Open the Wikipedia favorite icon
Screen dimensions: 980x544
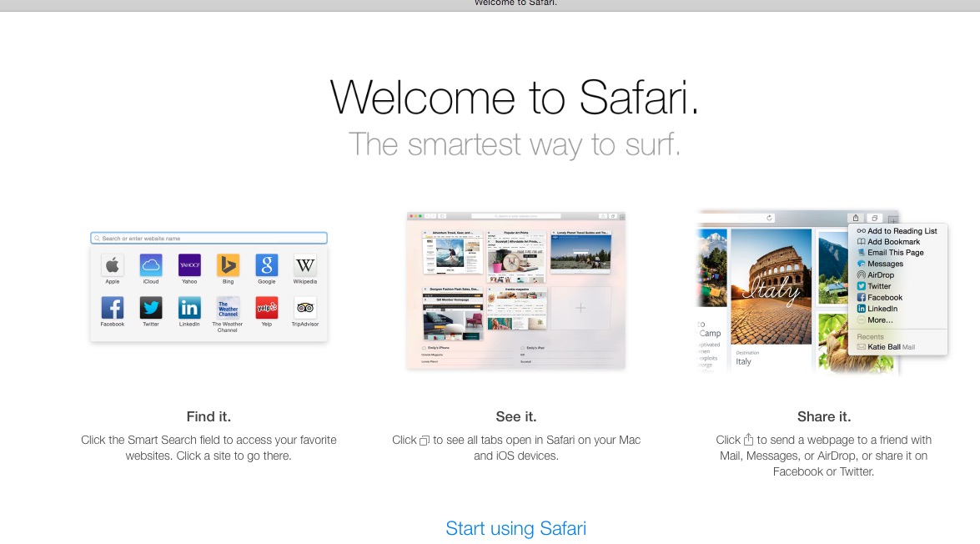[305, 265]
